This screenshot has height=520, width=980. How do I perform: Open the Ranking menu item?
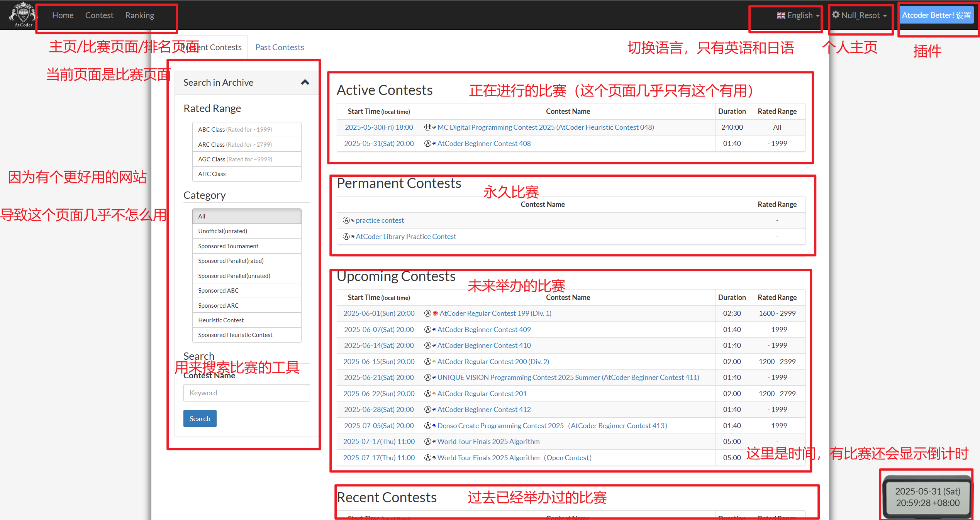coord(139,15)
